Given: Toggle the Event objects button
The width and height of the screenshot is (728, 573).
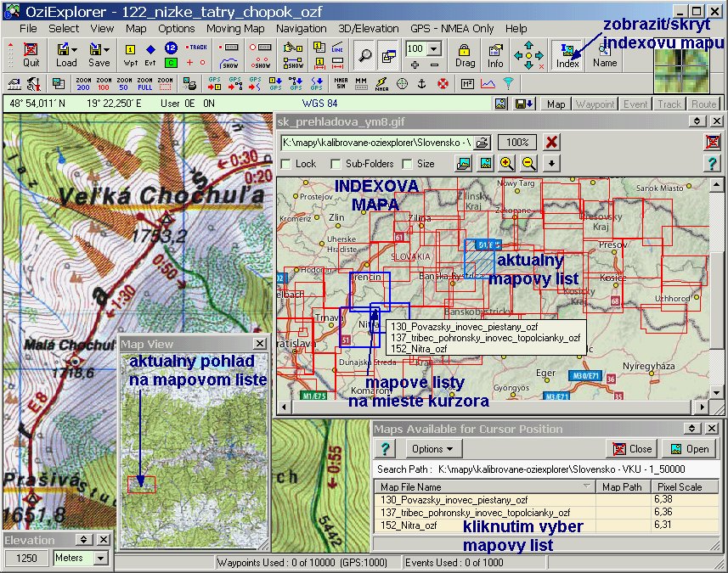Looking at the screenshot, I should (x=635, y=104).
